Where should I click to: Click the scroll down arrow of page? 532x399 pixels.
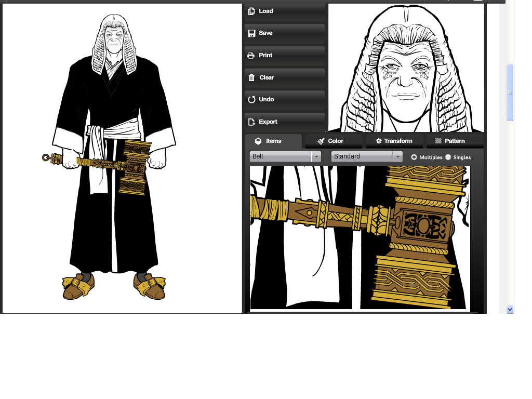(x=510, y=309)
